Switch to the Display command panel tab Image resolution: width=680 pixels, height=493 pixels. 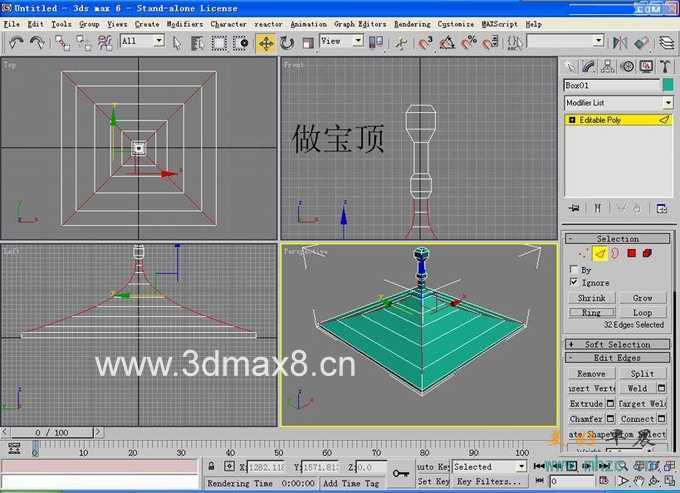tap(646, 67)
